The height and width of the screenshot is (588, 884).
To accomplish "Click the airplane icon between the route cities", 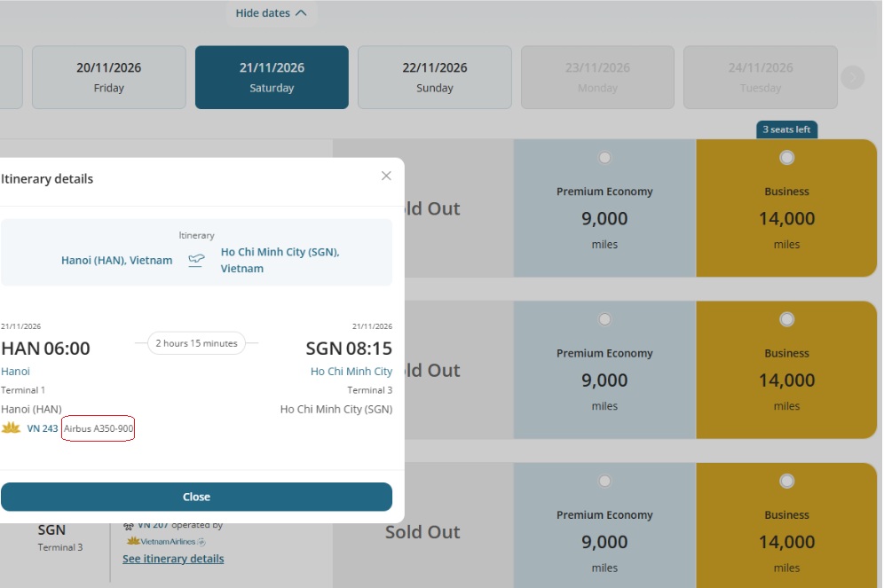I will 196,260.
